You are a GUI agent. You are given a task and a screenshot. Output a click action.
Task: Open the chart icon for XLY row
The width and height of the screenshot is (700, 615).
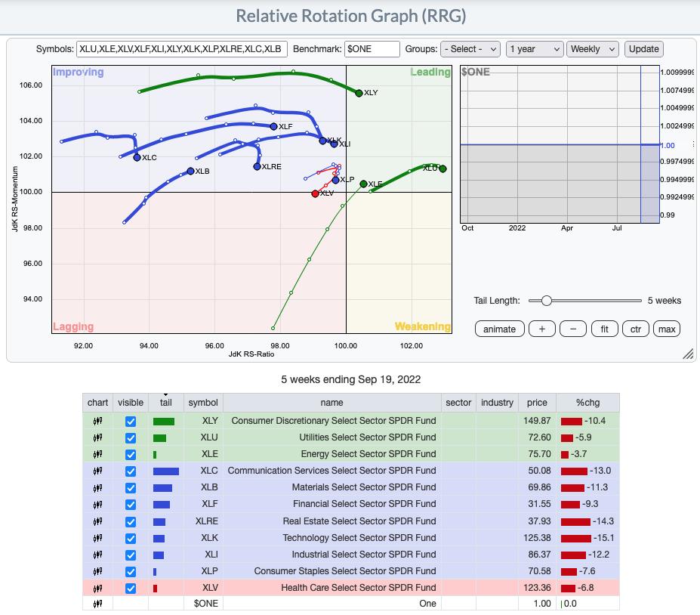coord(97,421)
